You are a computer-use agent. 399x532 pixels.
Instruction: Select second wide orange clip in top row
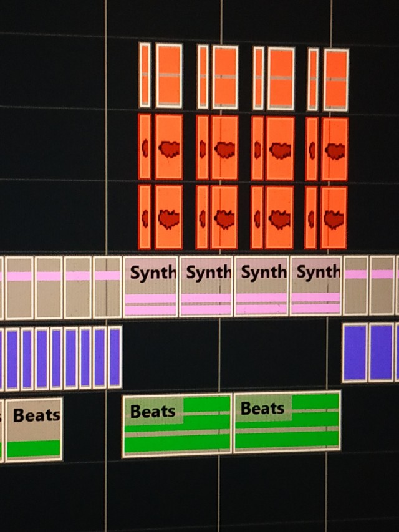click(225, 77)
